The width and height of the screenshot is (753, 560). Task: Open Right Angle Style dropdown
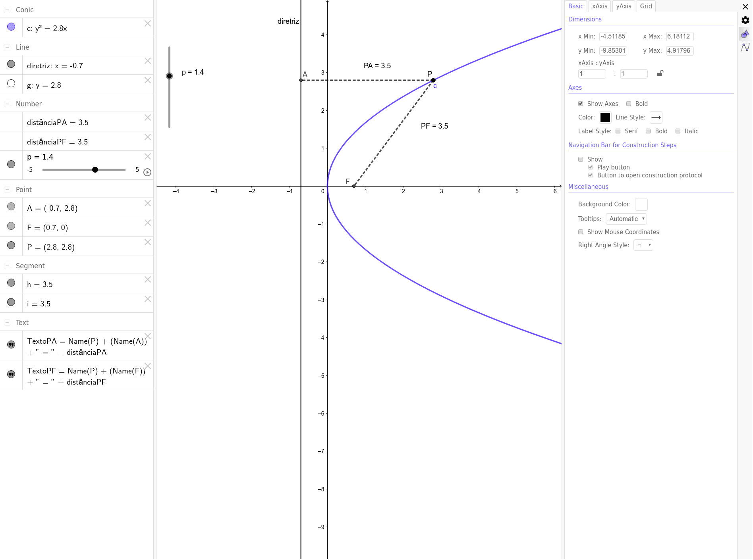(643, 245)
